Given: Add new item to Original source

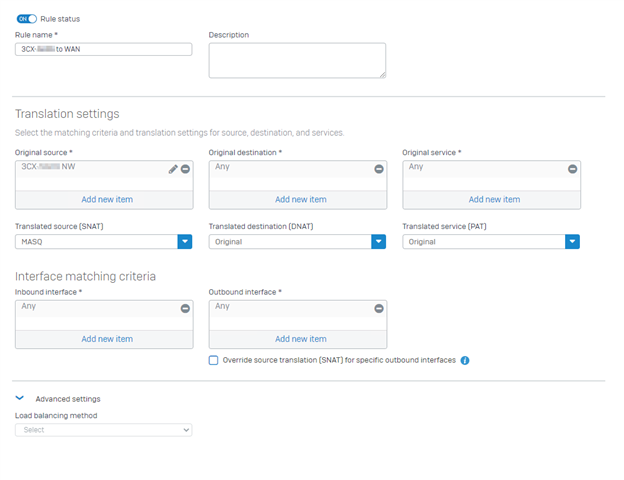Looking at the screenshot, I should point(107,199).
